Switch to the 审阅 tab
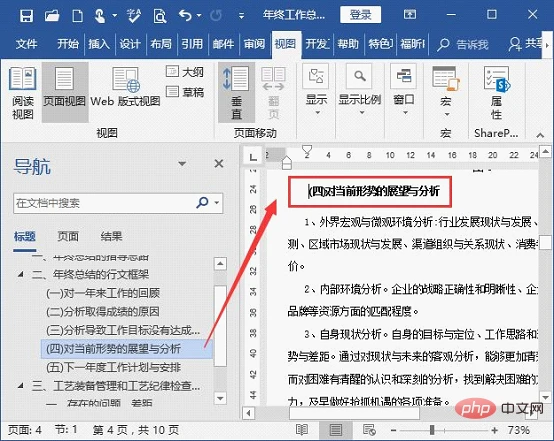554x441 pixels. [254, 44]
